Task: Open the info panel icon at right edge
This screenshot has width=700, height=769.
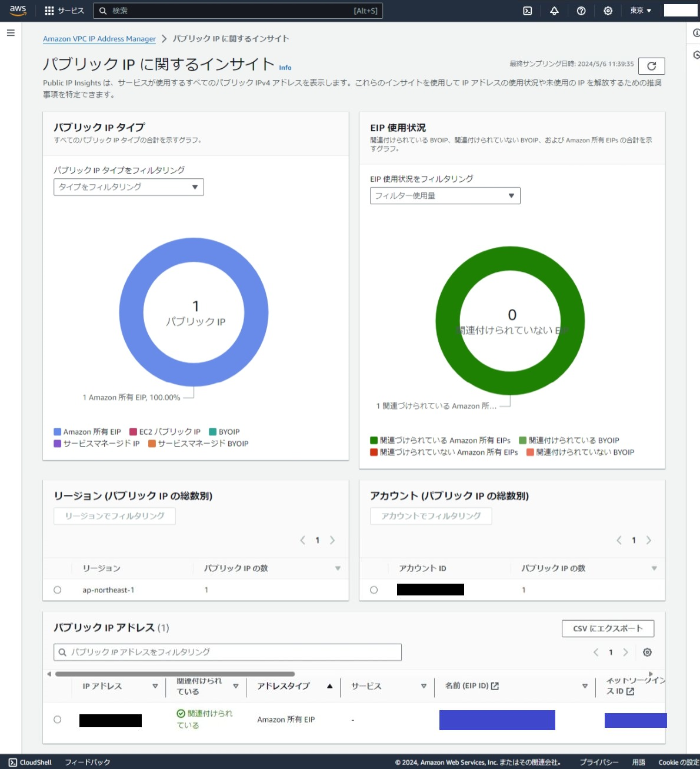Action: coord(696,33)
